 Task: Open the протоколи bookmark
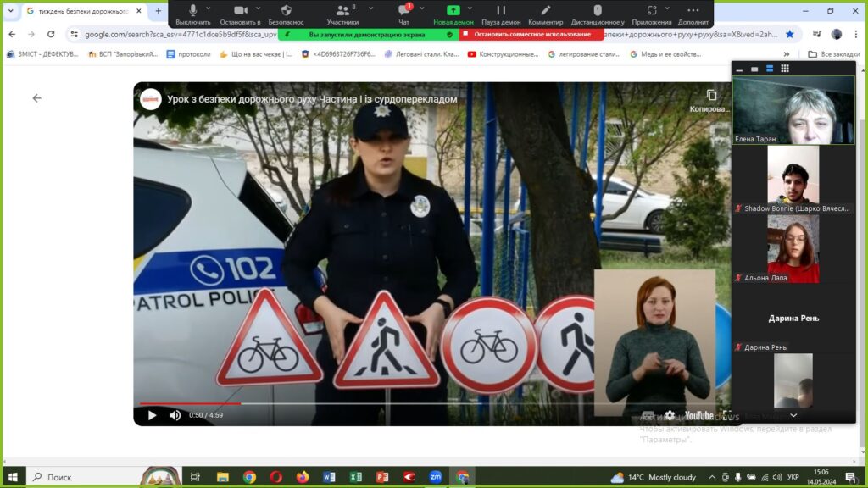point(189,54)
